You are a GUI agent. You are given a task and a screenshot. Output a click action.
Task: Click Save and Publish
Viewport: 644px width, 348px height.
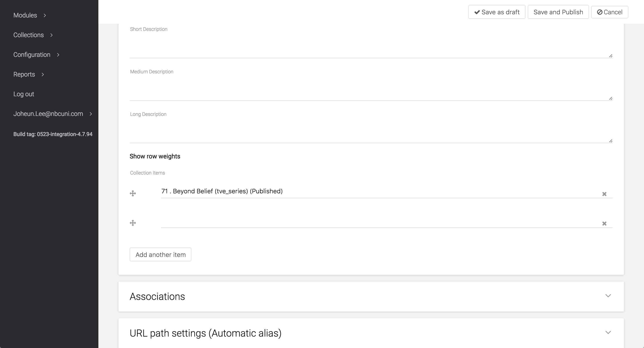(x=558, y=12)
